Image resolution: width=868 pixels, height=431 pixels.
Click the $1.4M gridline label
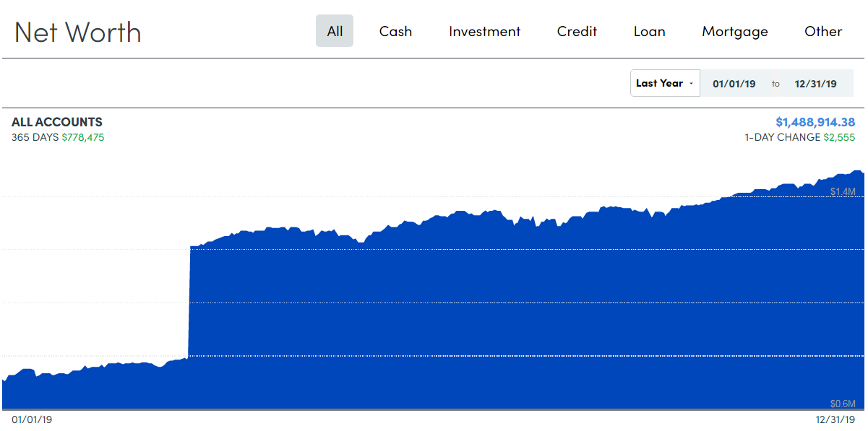tap(843, 191)
